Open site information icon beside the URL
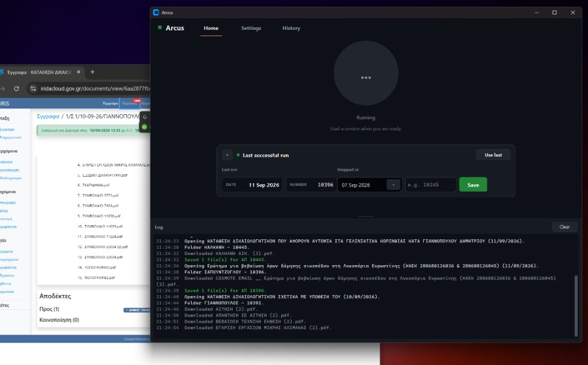The image size is (588, 365). click(33, 88)
